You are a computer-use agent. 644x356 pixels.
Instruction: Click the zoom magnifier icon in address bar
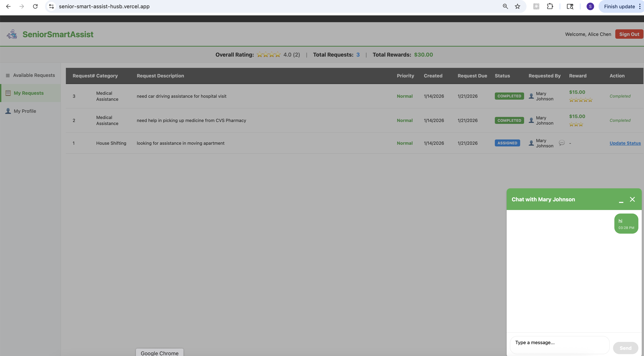tap(505, 7)
